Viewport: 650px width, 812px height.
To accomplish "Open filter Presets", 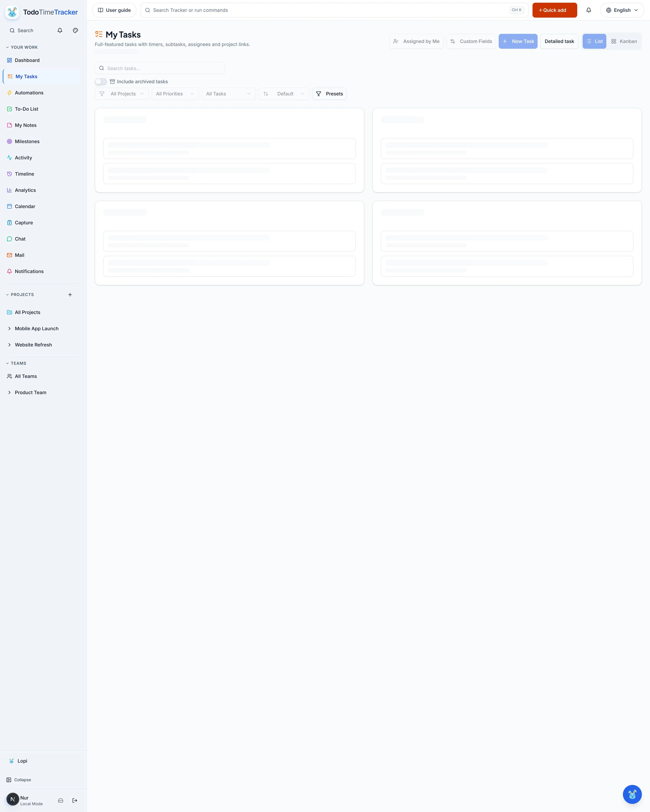I will pos(329,94).
